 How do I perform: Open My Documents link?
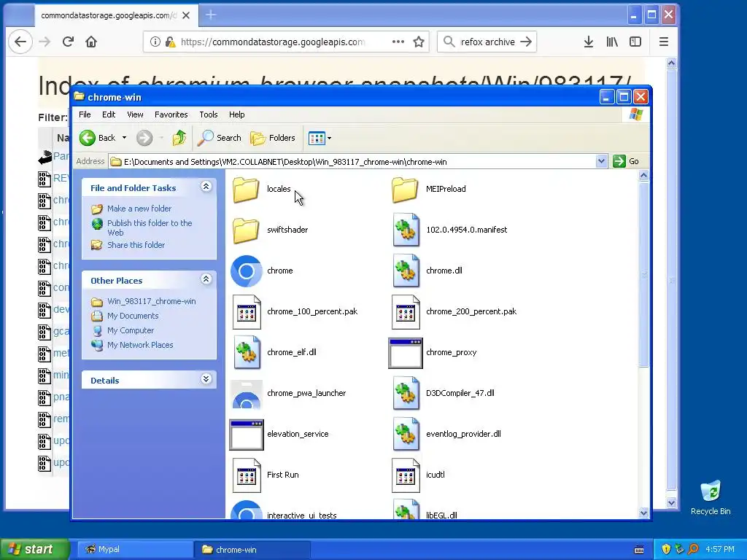(133, 316)
